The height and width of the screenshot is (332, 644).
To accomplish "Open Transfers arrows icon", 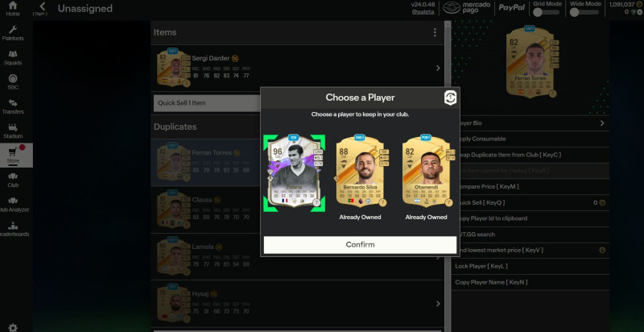I will pos(13,102).
